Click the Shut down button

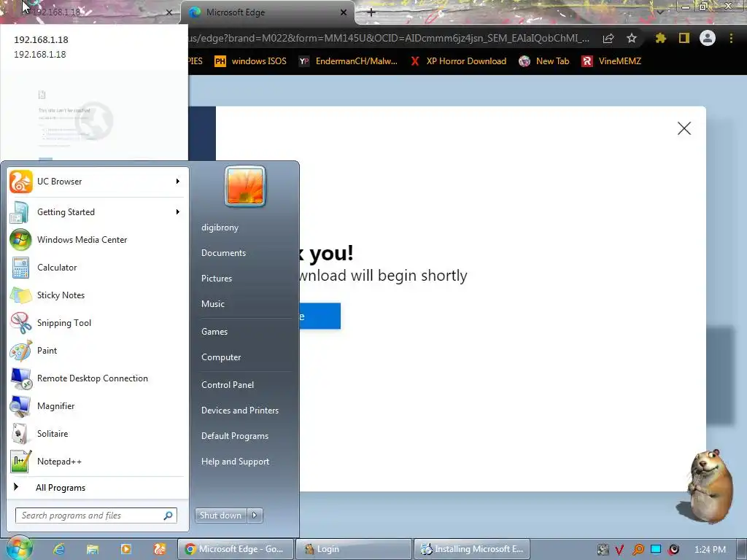(220, 516)
